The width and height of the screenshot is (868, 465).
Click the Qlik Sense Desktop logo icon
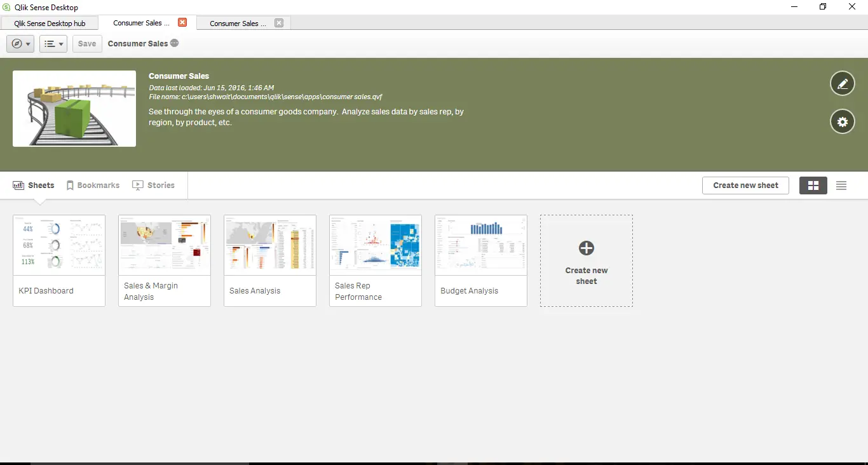[x=7, y=7]
